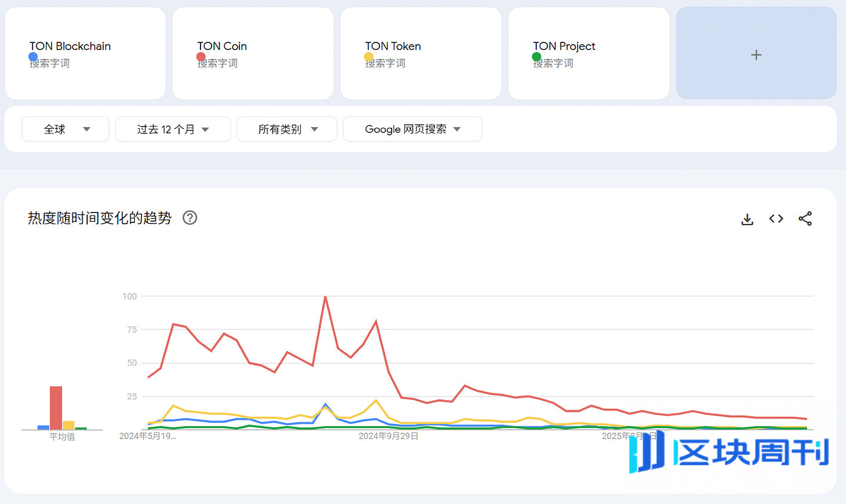Viewport: 846px width, 504px height.
Task: Open the help question mark icon
Action: 190,218
